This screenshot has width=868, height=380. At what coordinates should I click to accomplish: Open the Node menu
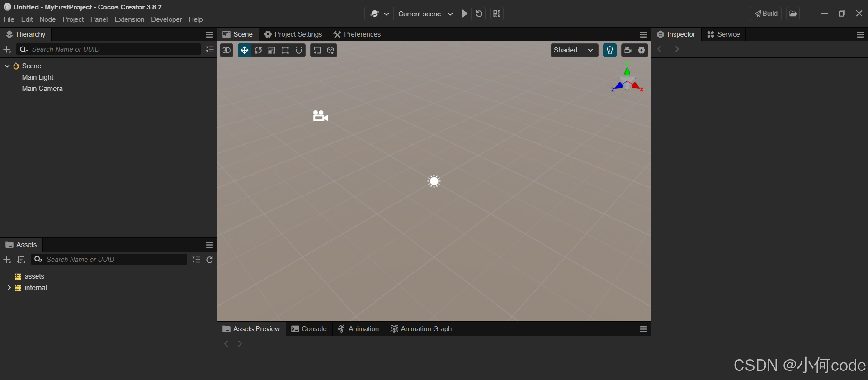(47, 19)
